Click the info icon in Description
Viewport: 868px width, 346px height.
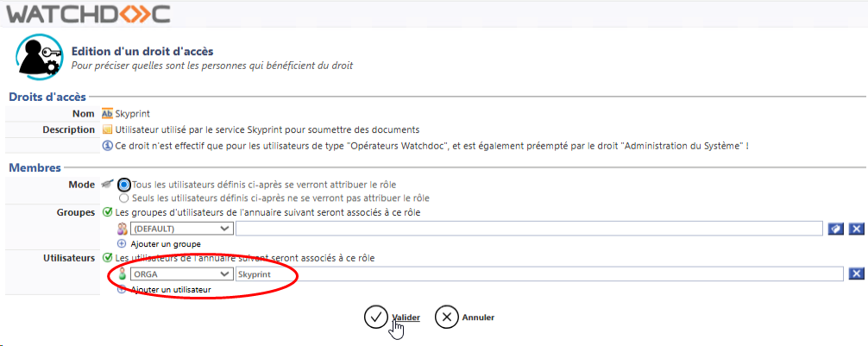[x=108, y=146]
